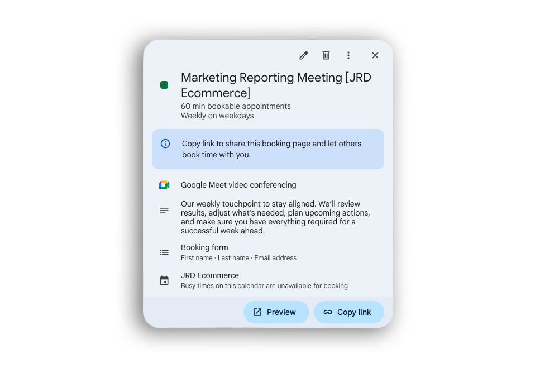Click the Google Meet camera icon
This screenshot has width=559, height=392.
coord(164,185)
